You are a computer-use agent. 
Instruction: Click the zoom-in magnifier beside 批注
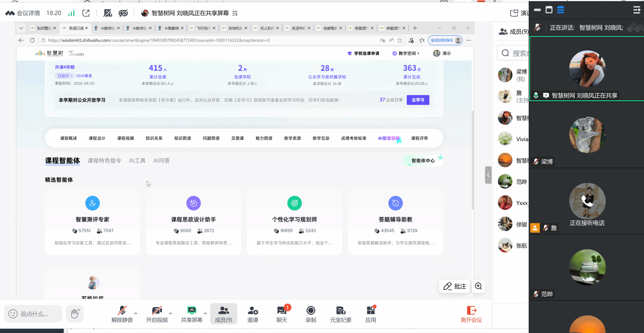[478, 286]
